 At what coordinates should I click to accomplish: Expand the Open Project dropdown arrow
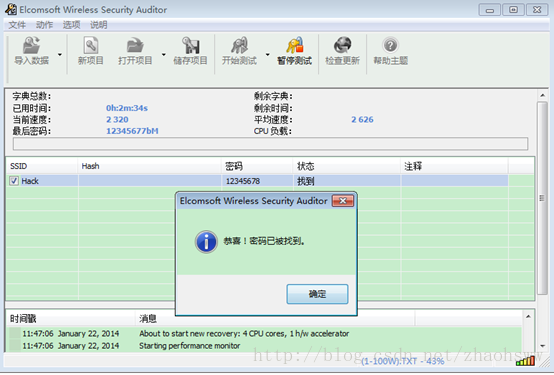(164, 54)
